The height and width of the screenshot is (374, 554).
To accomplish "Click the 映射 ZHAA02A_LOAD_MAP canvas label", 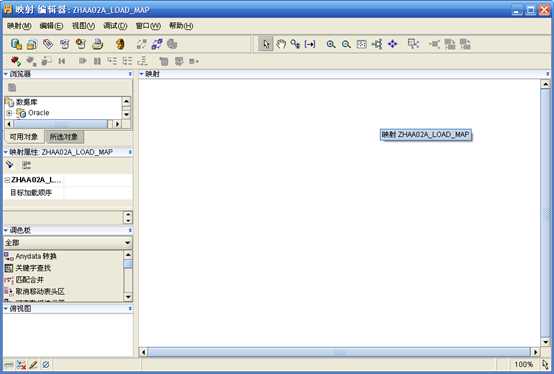I will pyautogui.click(x=426, y=135).
